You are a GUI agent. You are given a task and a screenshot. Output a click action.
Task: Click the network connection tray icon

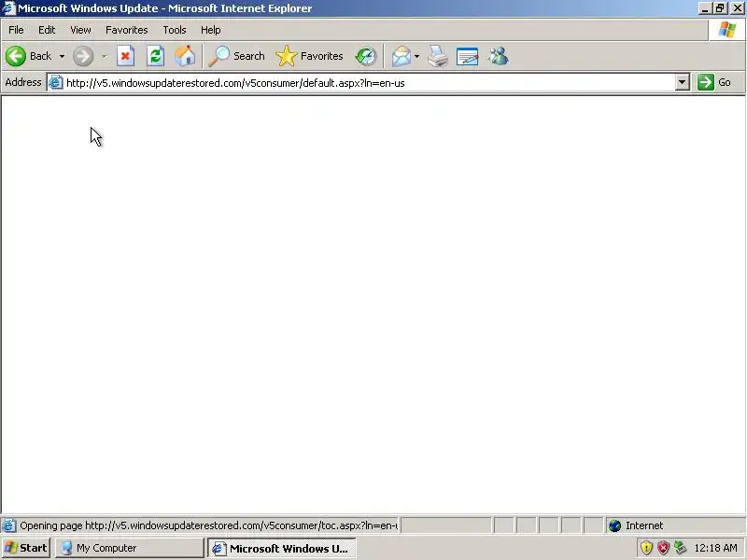click(x=680, y=548)
